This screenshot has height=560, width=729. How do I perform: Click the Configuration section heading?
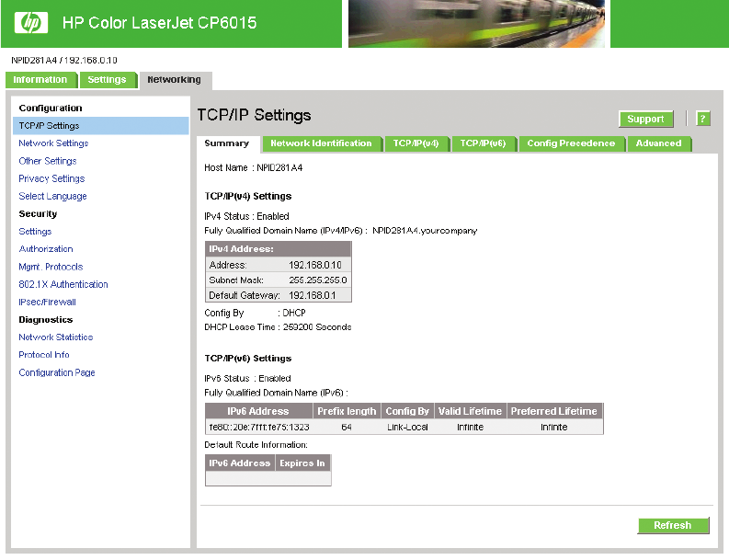tap(51, 108)
